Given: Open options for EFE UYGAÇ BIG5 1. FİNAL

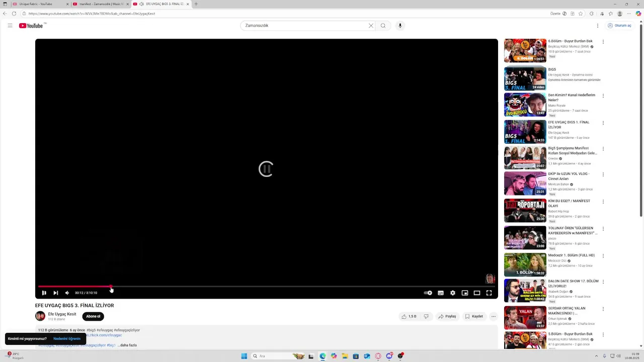Looking at the screenshot, I should (603, 123).
